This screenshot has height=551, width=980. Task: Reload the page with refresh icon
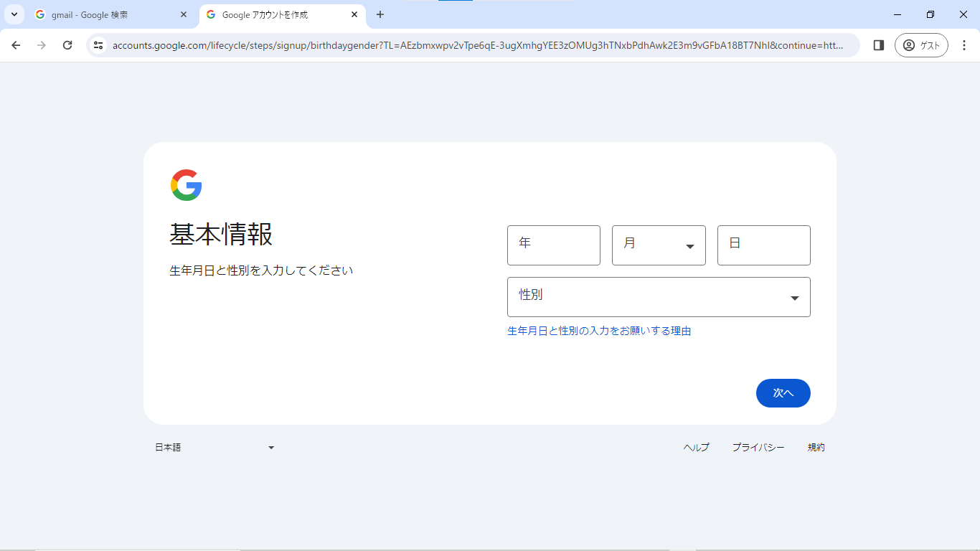point(67,45)
